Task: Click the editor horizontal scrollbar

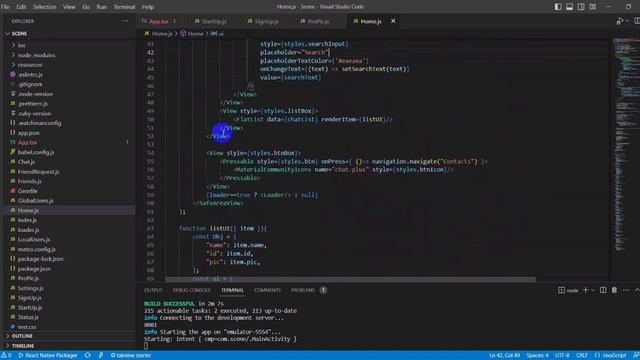Action: pyautogui.click(x=350, y=280)
